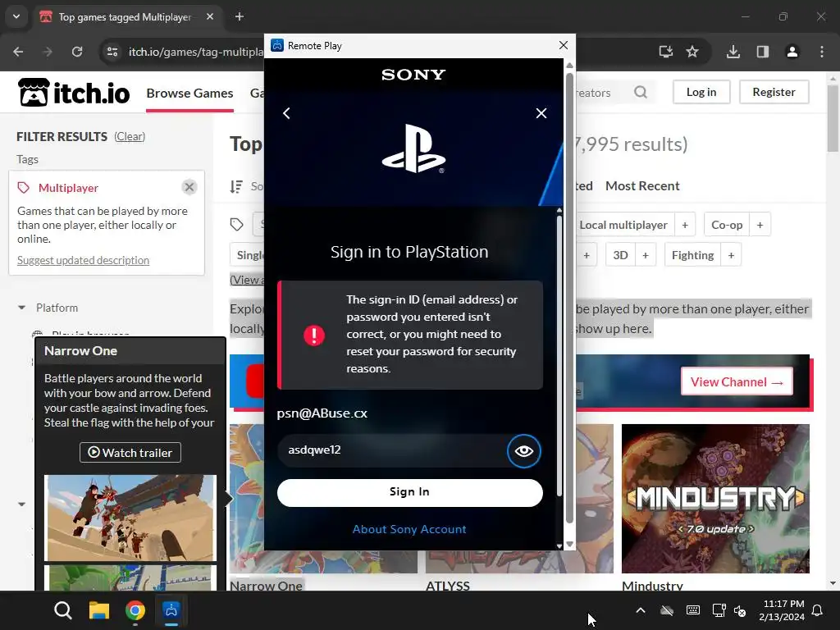Open Chrome three-dot menu
The image size is (840, 630).
[822, 52]
